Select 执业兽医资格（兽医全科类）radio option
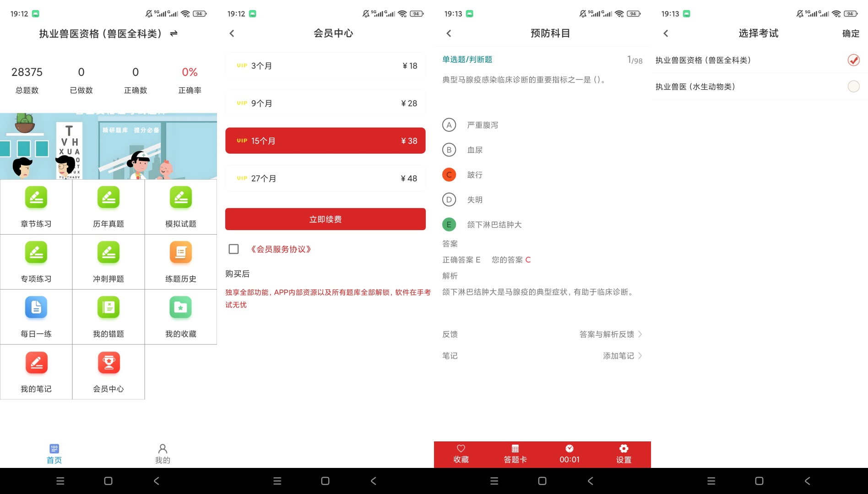 pos(853,60)
